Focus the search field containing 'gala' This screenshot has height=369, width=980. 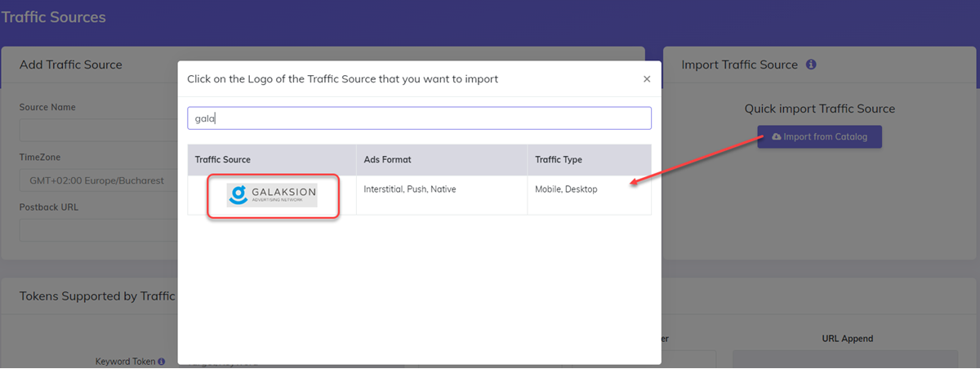point(419,118)
